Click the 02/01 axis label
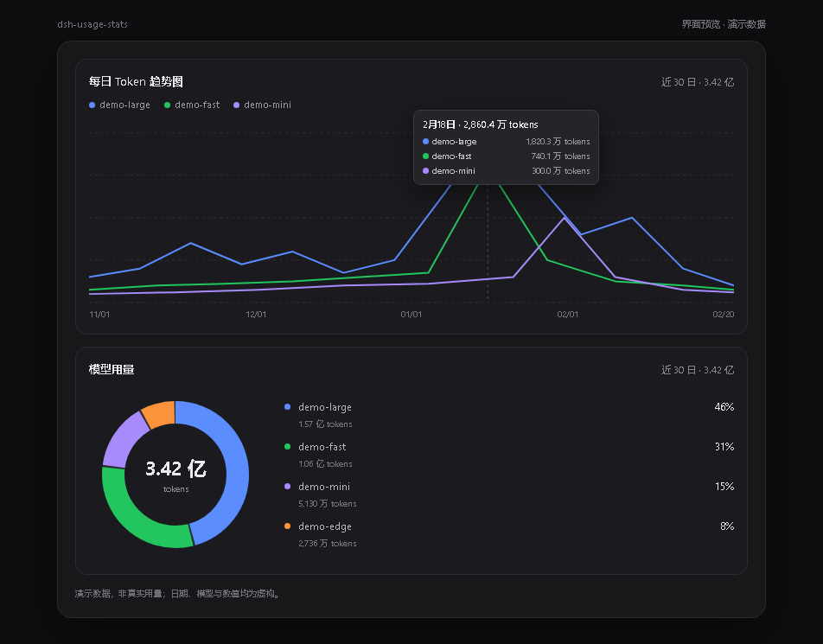This screenshot has height=644, width=823. click(567, 315)
